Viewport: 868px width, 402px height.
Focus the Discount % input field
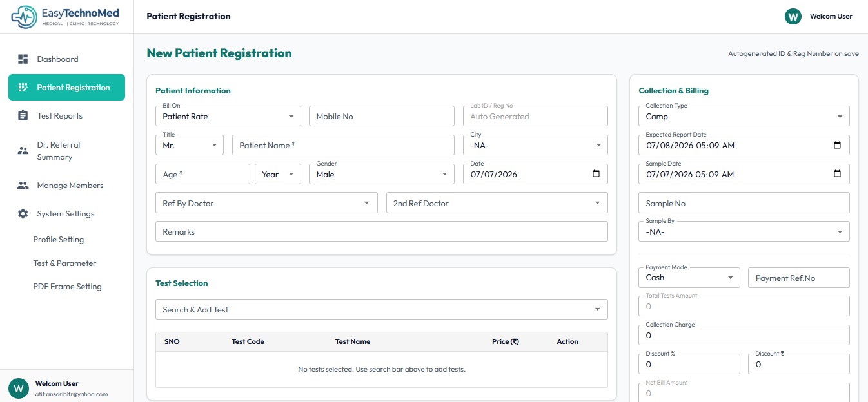pos(689,364)
